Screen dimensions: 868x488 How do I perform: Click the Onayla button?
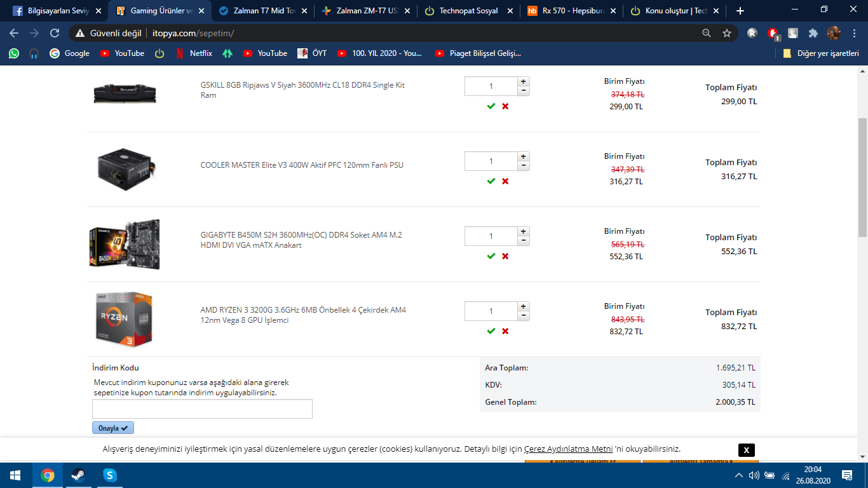(x=113, y=428)
